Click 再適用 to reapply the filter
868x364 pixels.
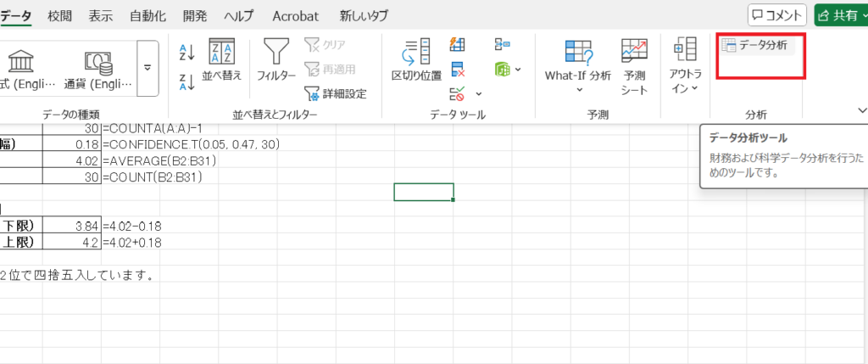point(330,70)
